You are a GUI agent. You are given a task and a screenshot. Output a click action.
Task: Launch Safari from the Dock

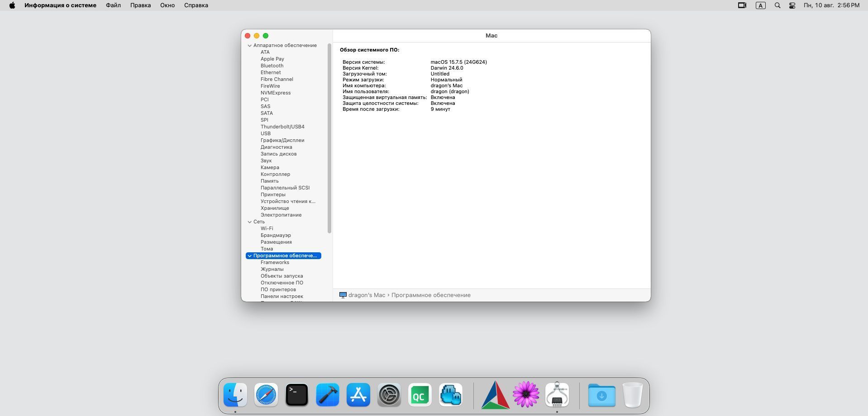(266, 395)
